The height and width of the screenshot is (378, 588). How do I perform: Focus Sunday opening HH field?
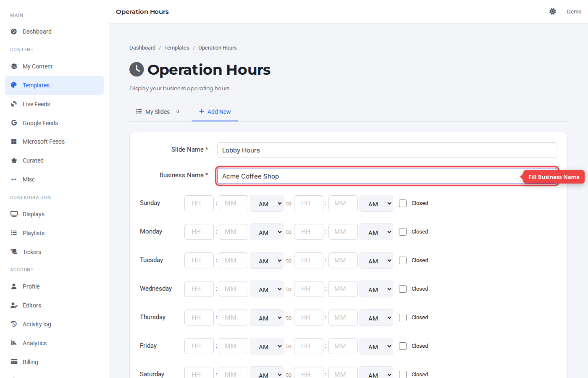[x=199, y=203]
